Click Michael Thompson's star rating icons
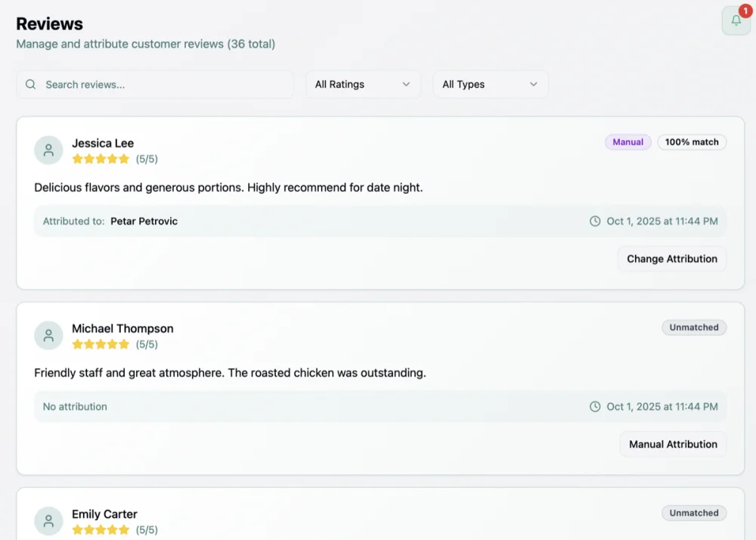The width and height of the screenshot is (756, 540). pyautogui.click(x=101, y=345)
